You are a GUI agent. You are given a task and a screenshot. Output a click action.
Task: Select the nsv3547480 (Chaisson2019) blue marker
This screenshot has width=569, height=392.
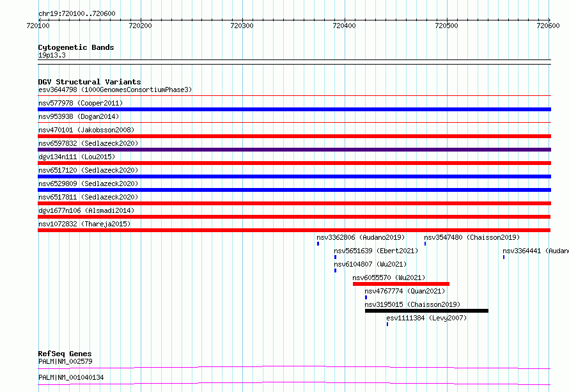coord(425,244)
